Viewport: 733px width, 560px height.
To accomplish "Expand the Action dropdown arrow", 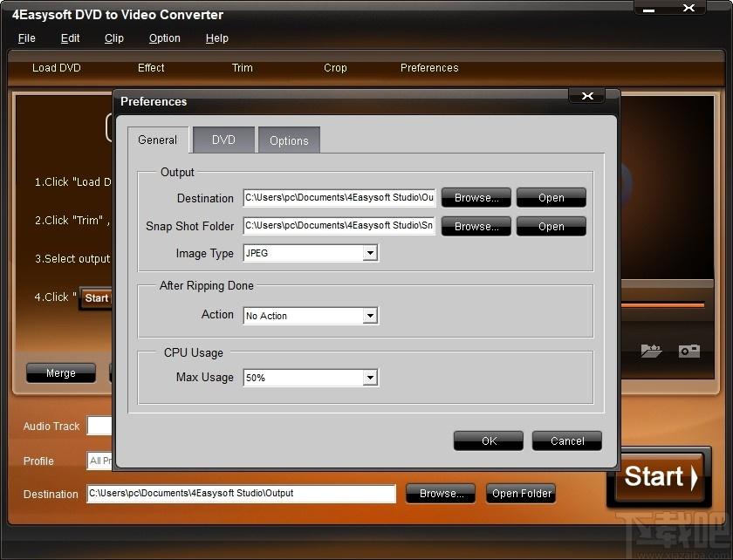I will point(370,316).
